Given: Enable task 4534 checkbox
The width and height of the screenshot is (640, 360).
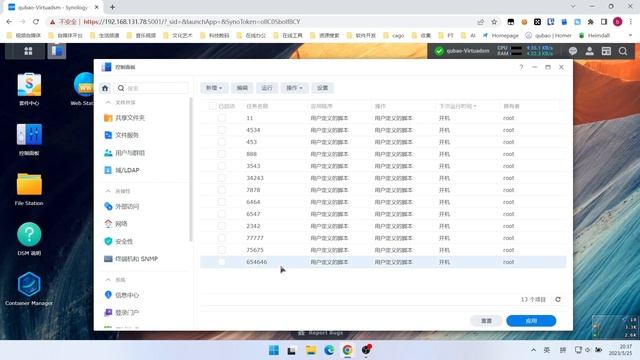Looking at the screenshot, I should click(221, 130).
